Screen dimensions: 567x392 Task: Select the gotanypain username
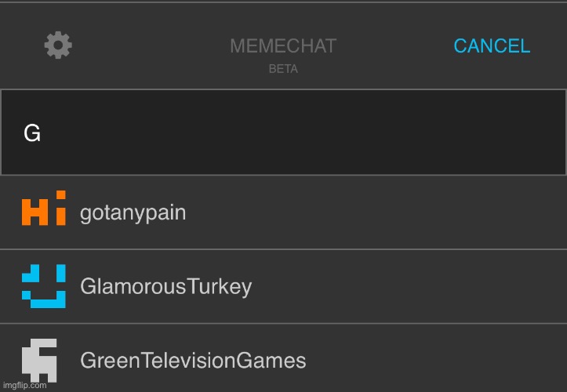coord(133,213)
